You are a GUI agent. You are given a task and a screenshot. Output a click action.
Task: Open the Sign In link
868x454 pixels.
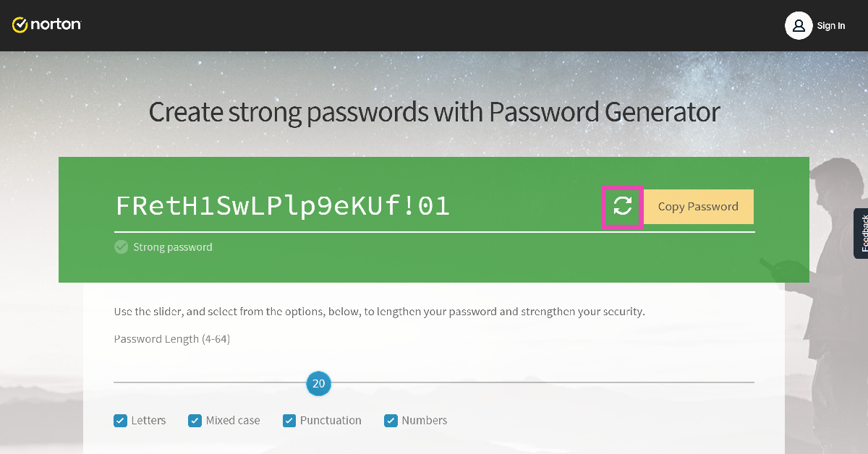tap(831, 26)
